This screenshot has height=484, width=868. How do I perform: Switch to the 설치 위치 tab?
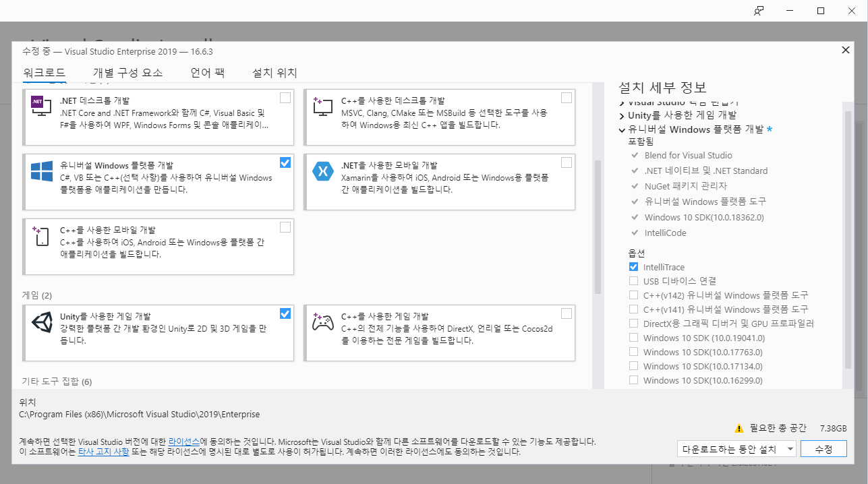pos(274,73)
